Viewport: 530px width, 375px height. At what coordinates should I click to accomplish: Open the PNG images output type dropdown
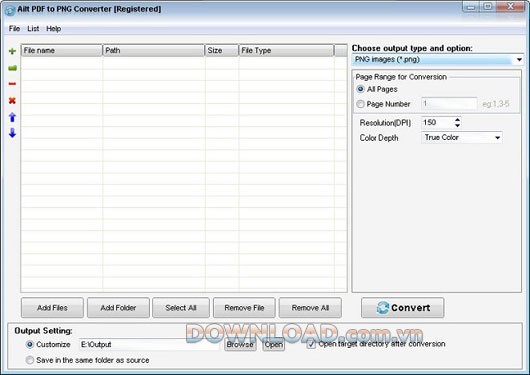(x=519, y=60)
